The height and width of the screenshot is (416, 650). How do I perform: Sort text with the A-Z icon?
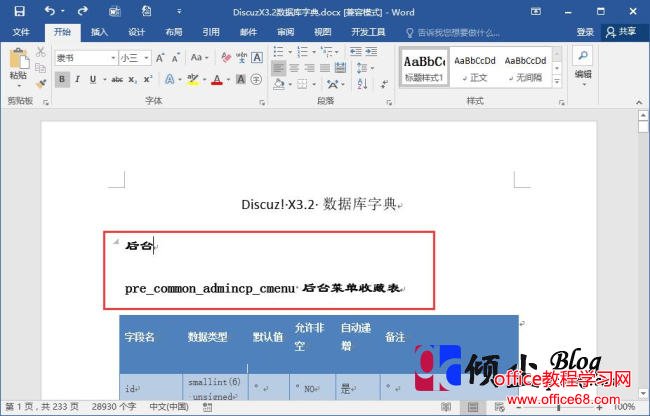click(362, 84)
